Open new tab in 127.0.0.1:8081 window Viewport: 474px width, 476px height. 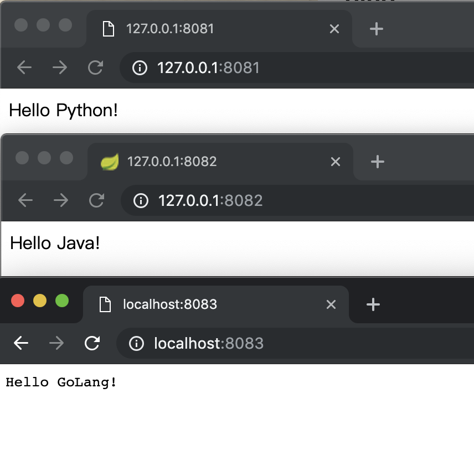tap(376, 29)
